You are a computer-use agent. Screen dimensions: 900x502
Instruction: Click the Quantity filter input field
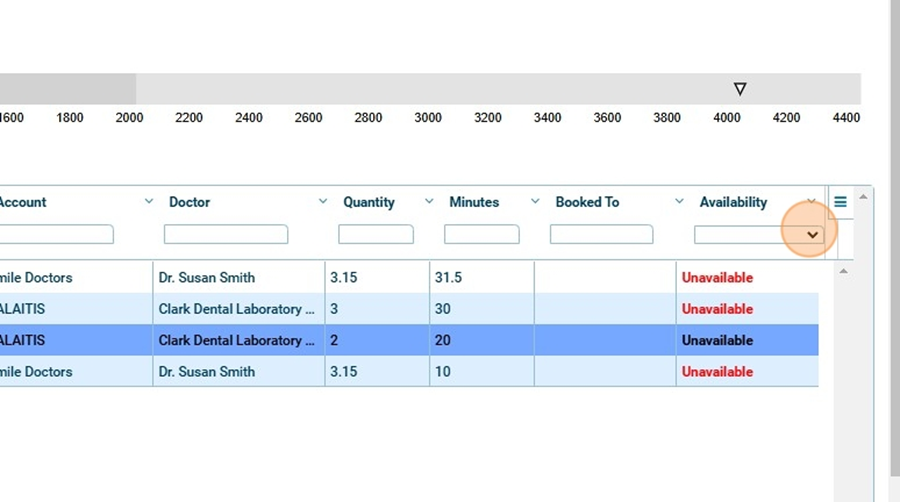point(376,234)
